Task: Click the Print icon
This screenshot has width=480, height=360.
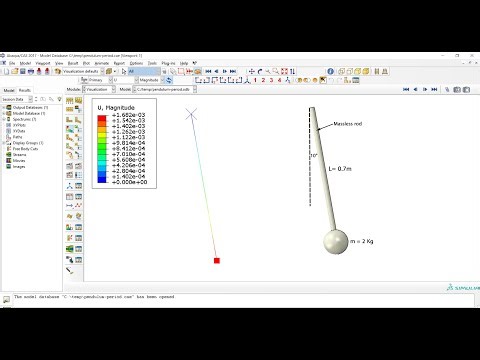Action: pyautogui.click(x=31, y=71)
